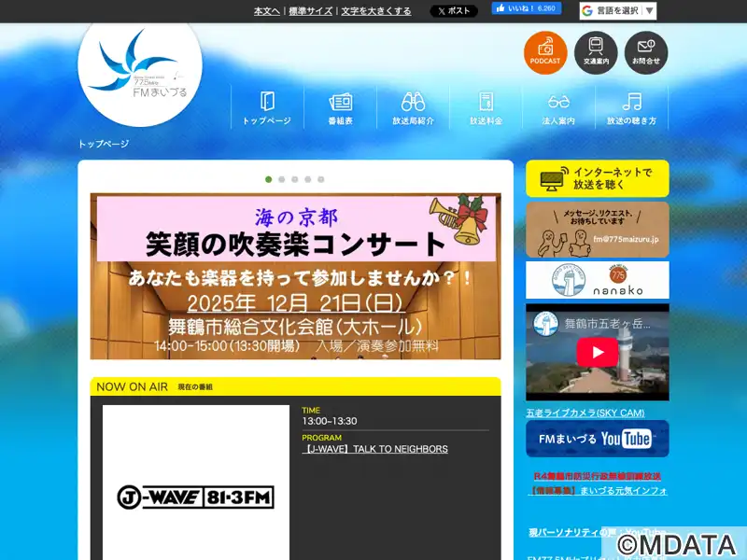Screen dimensions: 747x560
Task: Open the メッセージ、リクエスト email banner
Action: (598, 230)
